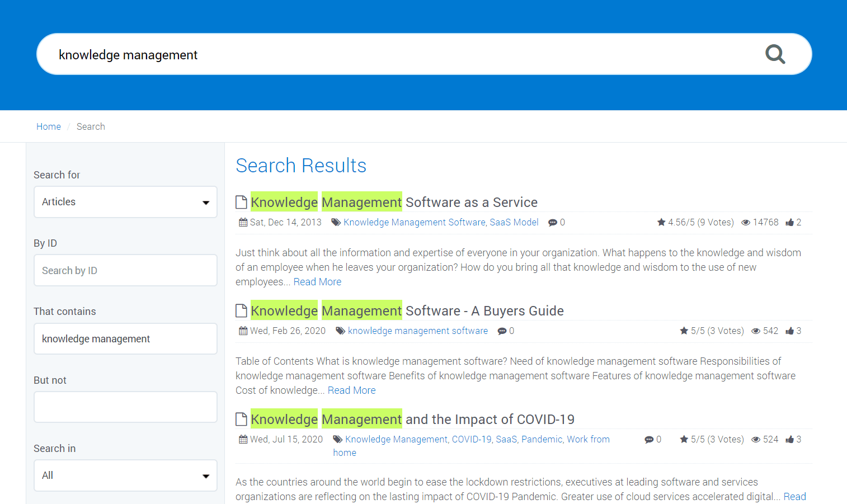Screen dimensions: 847x504
Task: Click the thumbs-up icon on the Buyers Guide result
Action: click(x=790, y=331)
